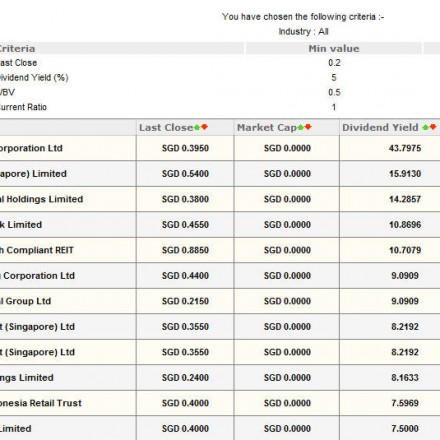The image size is (440, 440).
Task: Select the 'SGD 0.3950' last close cell
Action: tap(185, 148)
